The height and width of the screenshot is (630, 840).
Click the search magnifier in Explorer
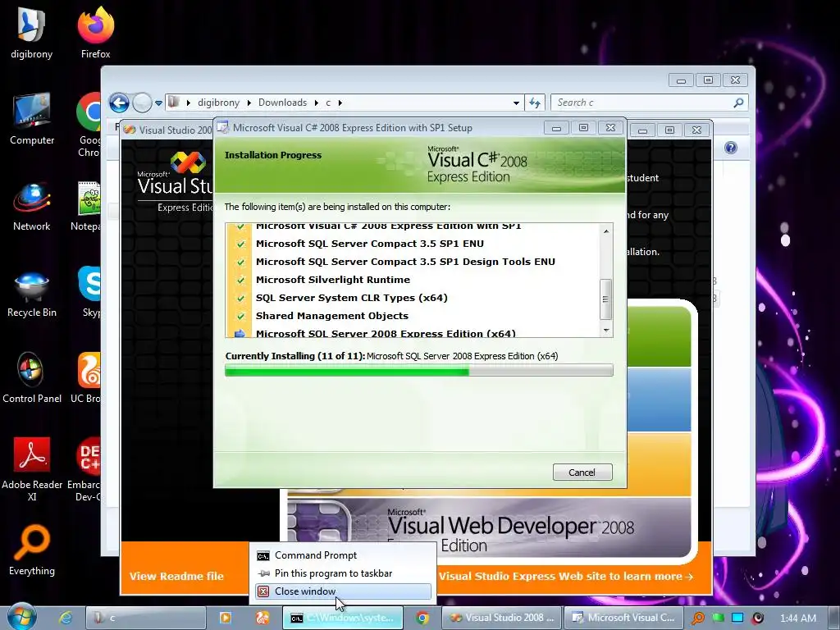click(738, 103)
